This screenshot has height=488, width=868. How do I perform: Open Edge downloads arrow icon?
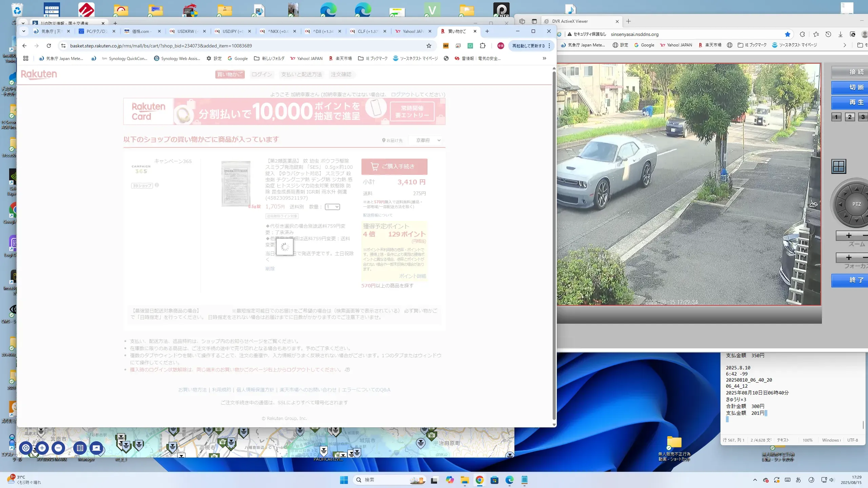coord(840,34)
